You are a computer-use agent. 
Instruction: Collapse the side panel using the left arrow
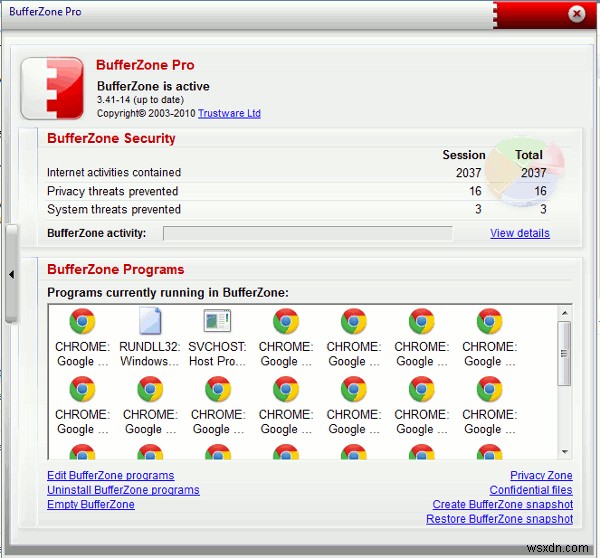pyautogui.click(x=11, y=274)
